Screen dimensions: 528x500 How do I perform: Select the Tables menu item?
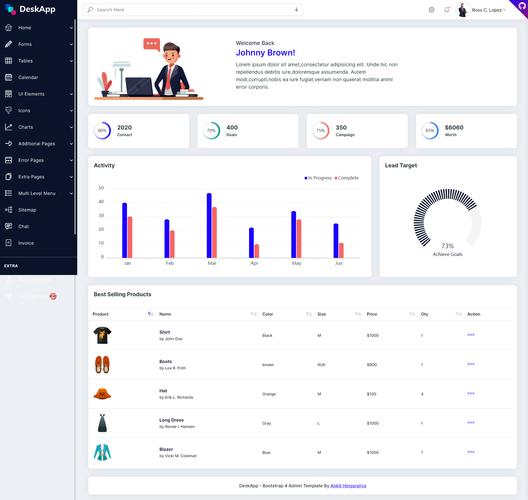click(x=37, y=61)
